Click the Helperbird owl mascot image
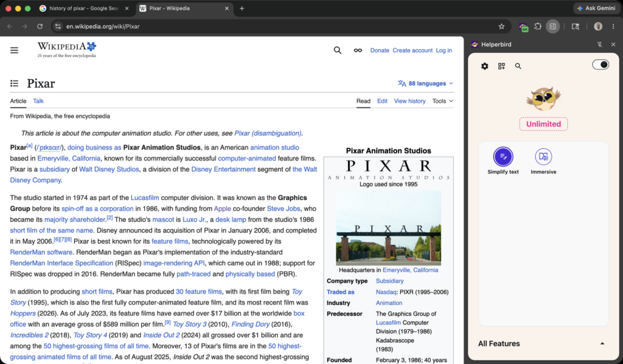Screen dimensions: 623x364 [x=543, y=99]
